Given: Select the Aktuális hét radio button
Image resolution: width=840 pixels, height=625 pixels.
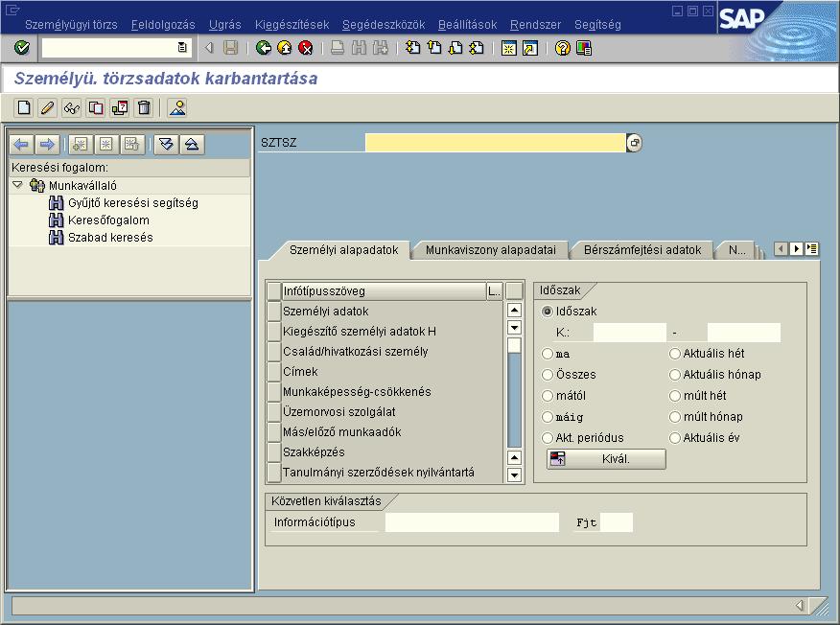Looking at the screenshot, I should [x=674, y=354].
